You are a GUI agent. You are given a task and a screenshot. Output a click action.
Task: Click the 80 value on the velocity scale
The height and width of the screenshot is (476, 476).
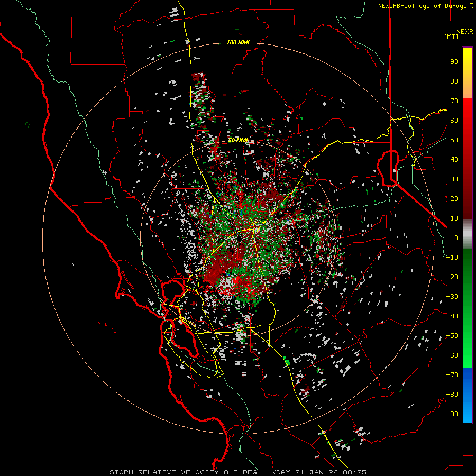click(x=454, y=81)
